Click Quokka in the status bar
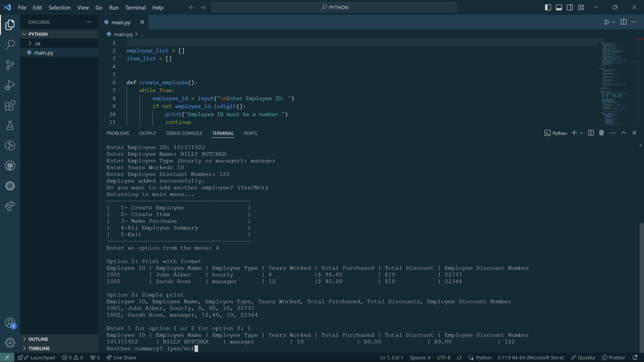Screen dimensions: 644x362 coord(583,357)
